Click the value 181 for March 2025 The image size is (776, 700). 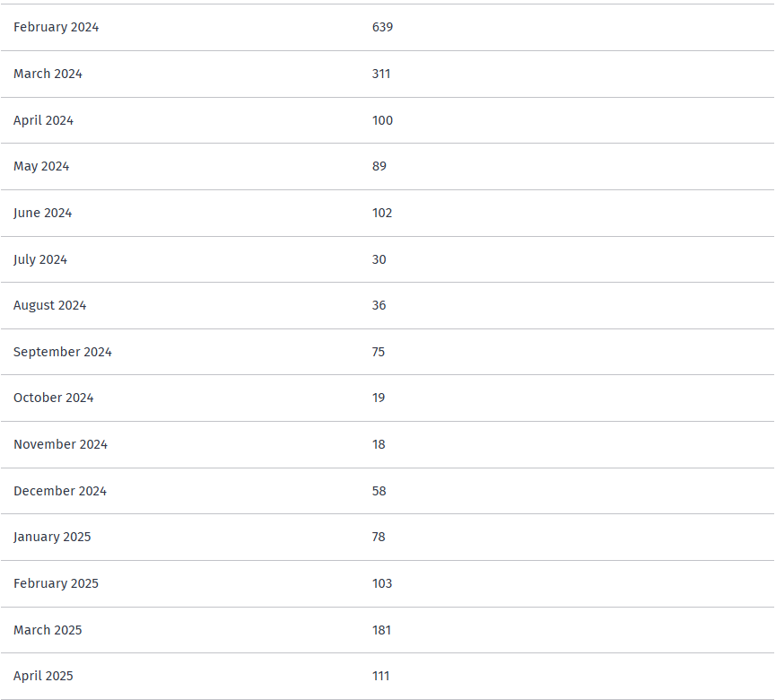[381, 630]
